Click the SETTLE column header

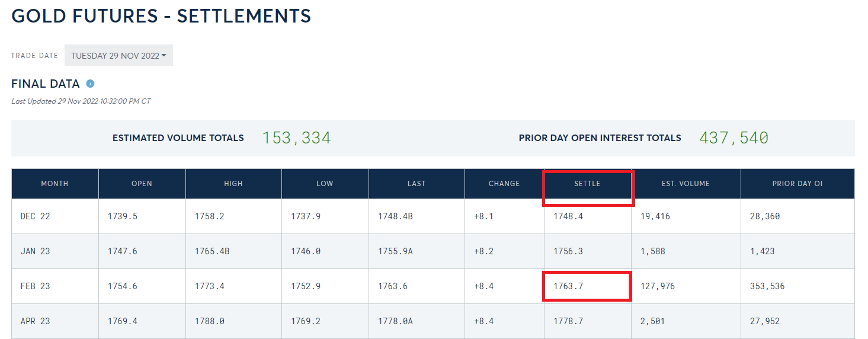coord(587,184)
